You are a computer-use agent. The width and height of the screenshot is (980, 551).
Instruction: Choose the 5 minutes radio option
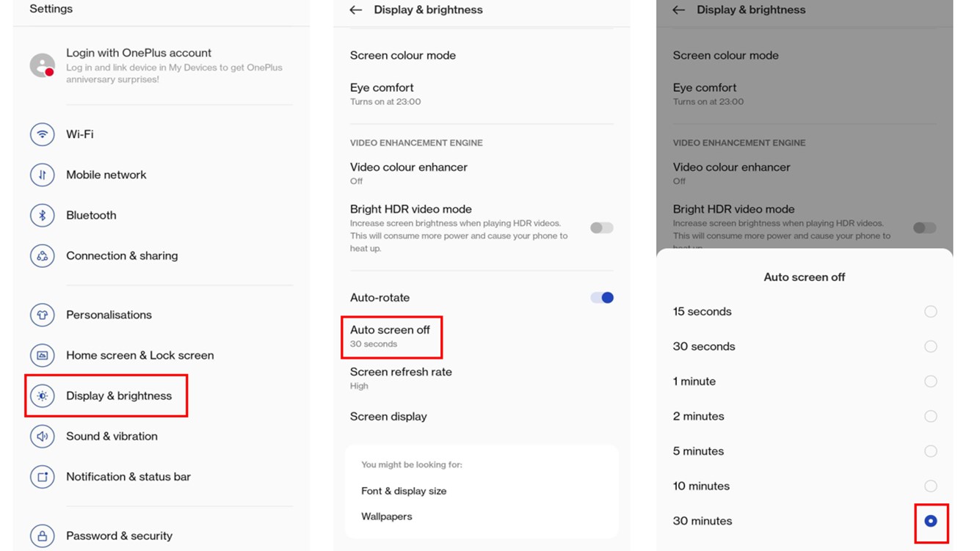point(930,451)
